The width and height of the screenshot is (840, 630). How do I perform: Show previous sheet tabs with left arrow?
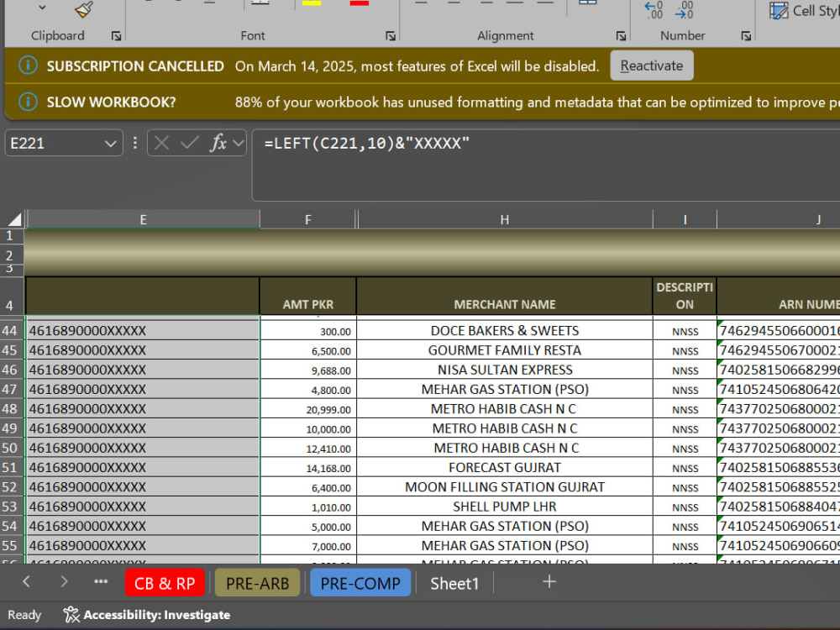click(x=26, y=582)
